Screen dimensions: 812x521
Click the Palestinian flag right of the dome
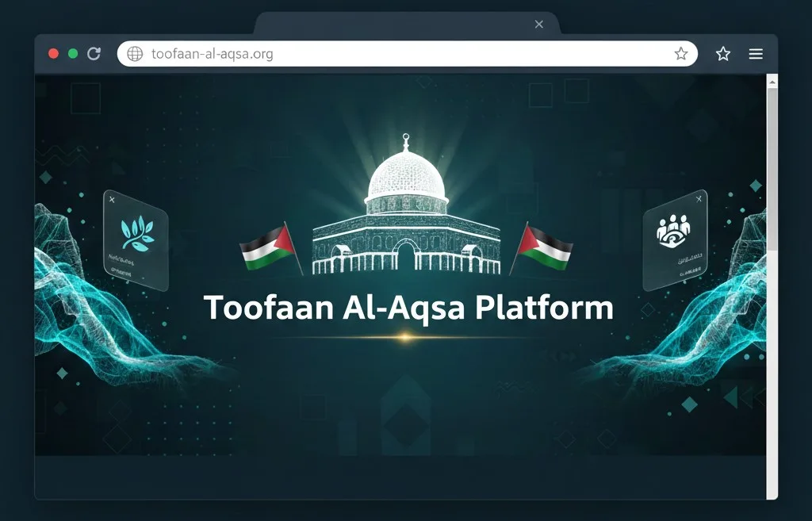pyautogui.click(x=542, y=248)
